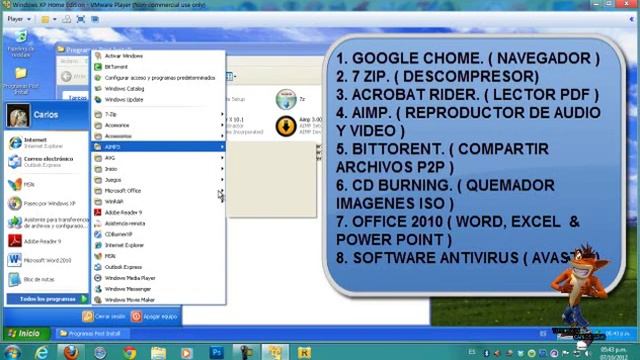Open the Player menu in VMware toolbar
640x360 pixels.
point(19,19)
